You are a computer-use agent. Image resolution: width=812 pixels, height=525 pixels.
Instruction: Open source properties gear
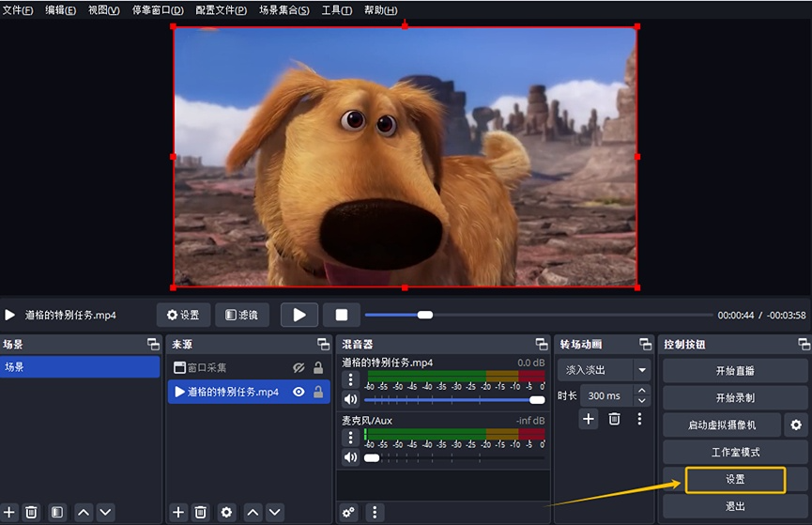226,512
